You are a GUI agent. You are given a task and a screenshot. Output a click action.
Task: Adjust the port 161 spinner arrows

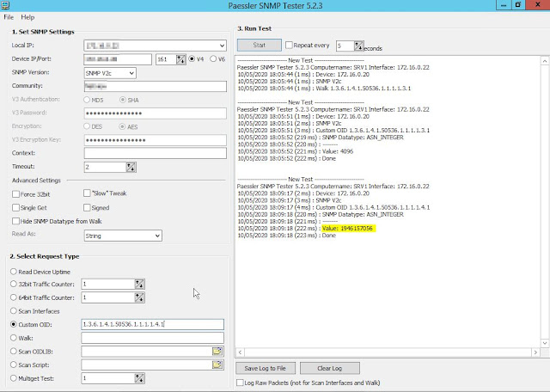[181, 59]
